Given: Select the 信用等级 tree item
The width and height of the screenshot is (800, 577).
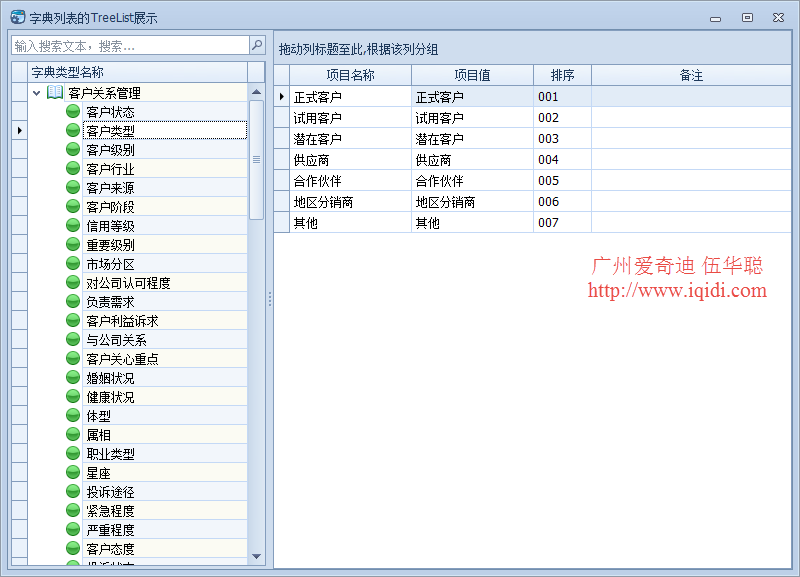Looking at the screenshot, I should 165,225.
